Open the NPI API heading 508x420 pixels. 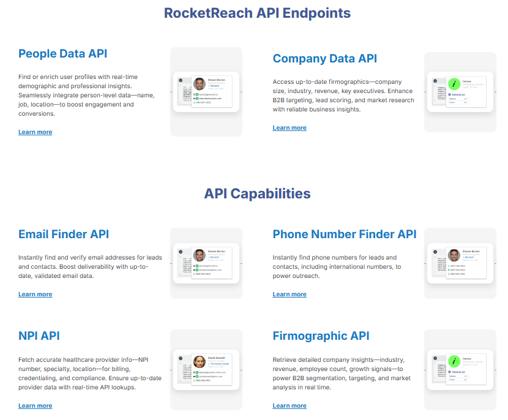tap(39, 336)
